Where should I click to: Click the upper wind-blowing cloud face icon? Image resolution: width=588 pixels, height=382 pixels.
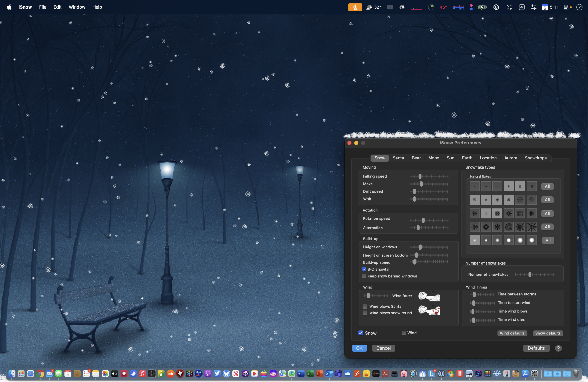(429, 296)
